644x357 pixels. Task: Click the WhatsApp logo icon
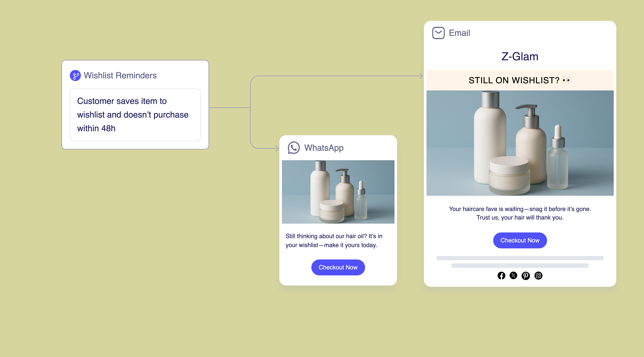294,148
